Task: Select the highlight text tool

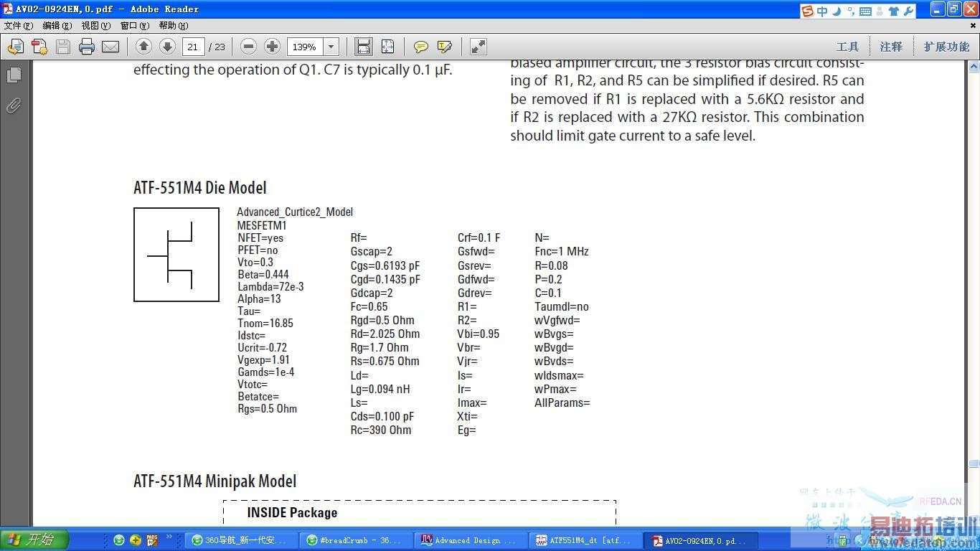Action: click(445, 47)
